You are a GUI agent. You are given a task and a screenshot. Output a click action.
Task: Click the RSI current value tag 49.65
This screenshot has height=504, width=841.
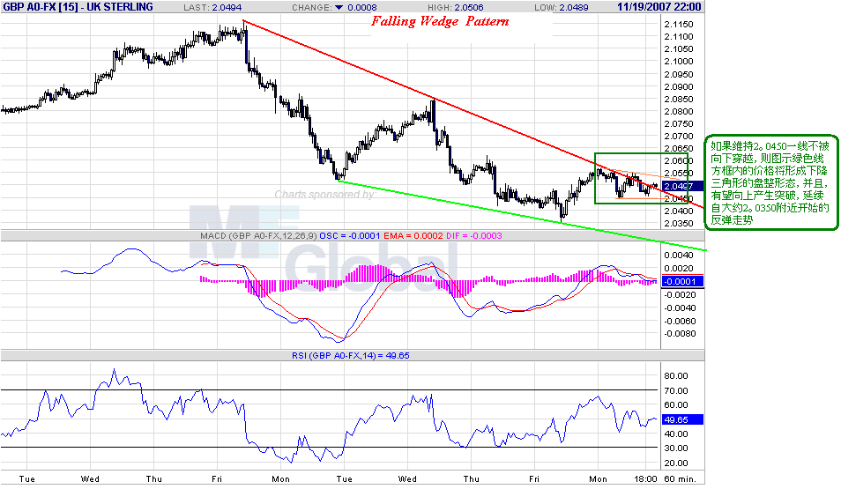tap(682, 419)
